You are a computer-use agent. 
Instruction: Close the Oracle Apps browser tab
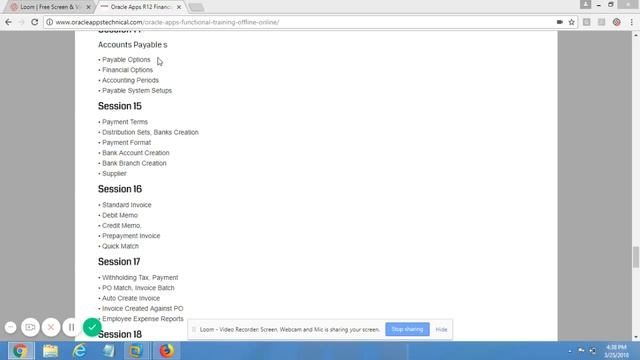(179, 7)
